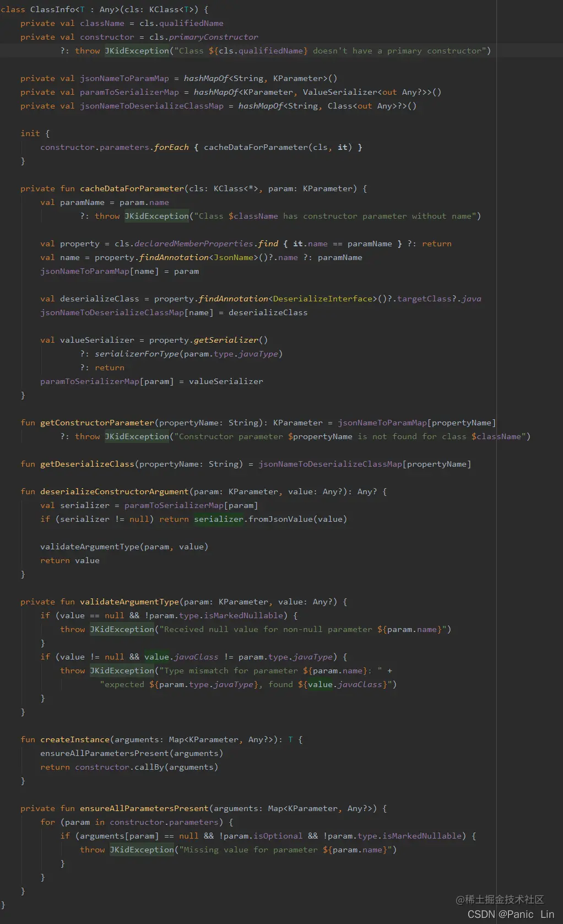Click the 'forEach' call in init block
This screenshot has width=563, height=924.
click(171, 147)
